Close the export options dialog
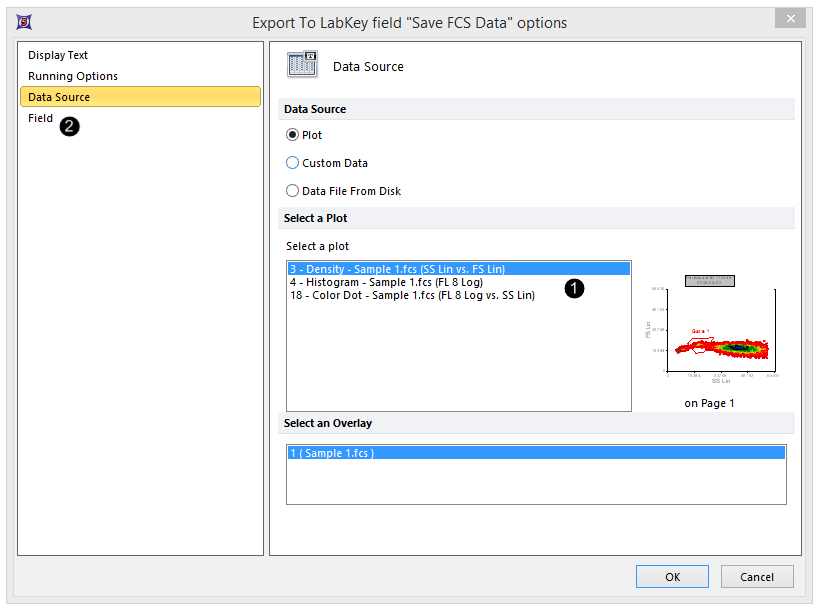820x612 pixels. 790,19
